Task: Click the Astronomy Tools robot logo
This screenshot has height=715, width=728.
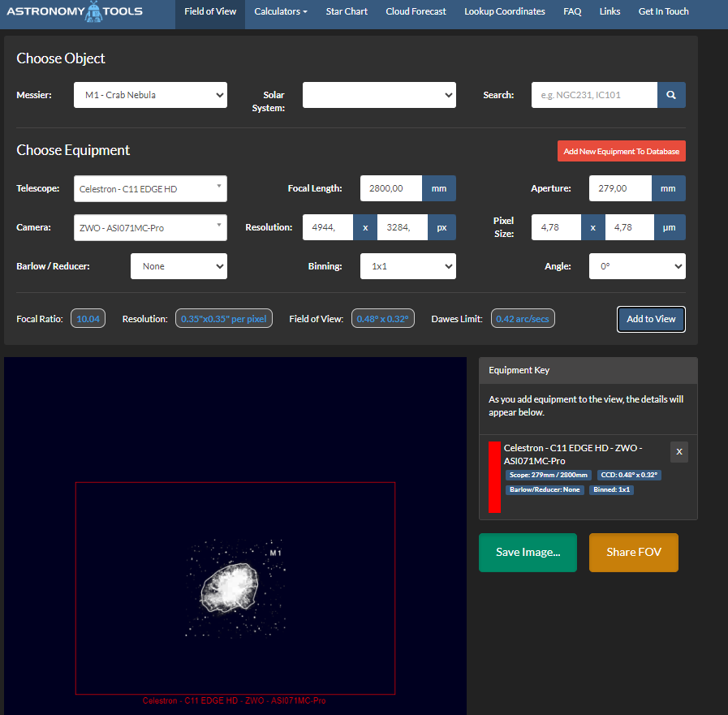Action: pos(94,11)
